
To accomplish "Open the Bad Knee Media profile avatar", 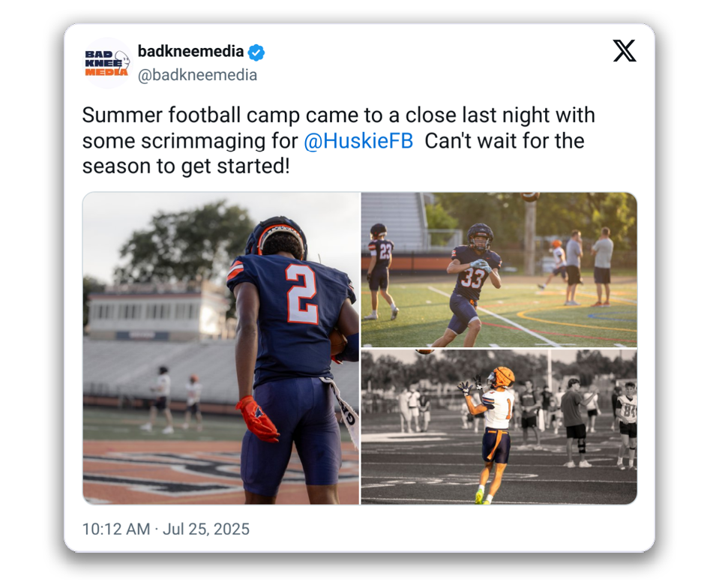I will (107, 63).
